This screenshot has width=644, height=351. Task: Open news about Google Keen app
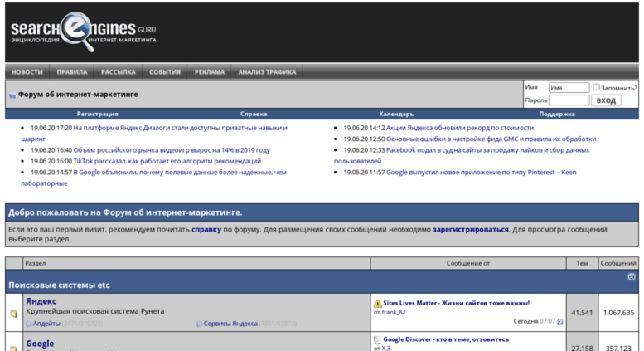(482, 173)
